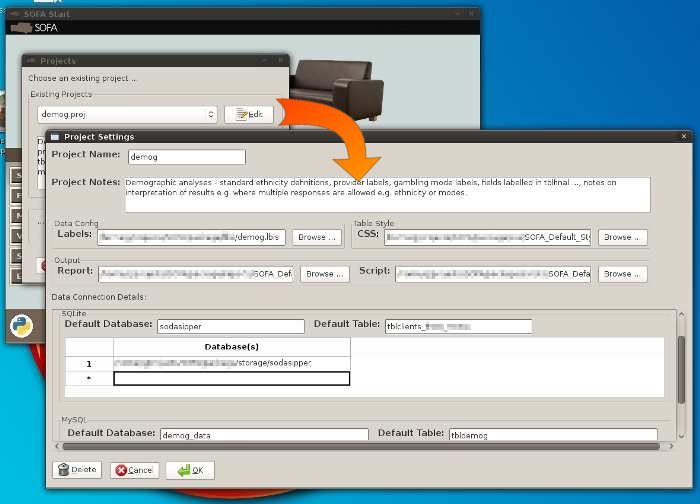This screenshot has height=504, width=700.
Task: Click the Edit button in Projects dialog
Action: coord(249,115)
